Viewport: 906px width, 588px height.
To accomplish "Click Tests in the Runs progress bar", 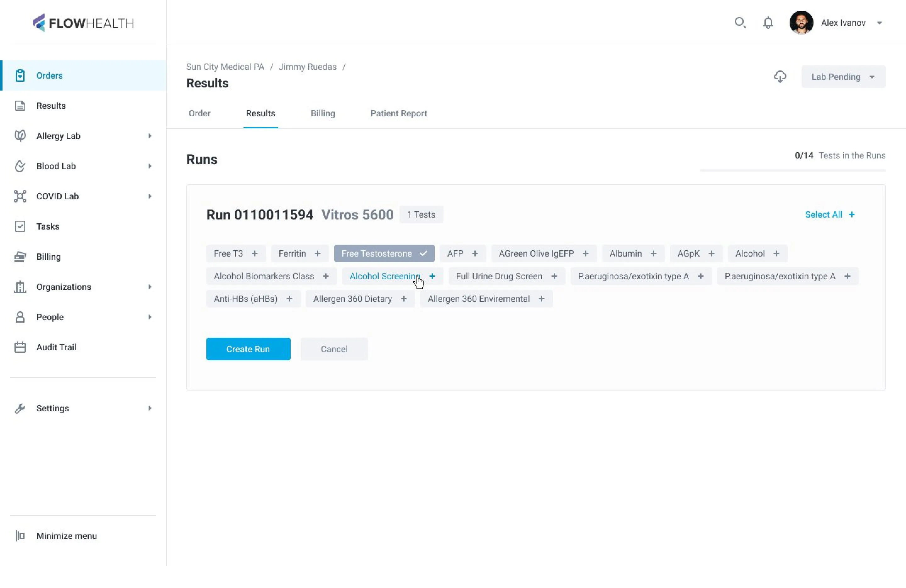I will [792, 170].
